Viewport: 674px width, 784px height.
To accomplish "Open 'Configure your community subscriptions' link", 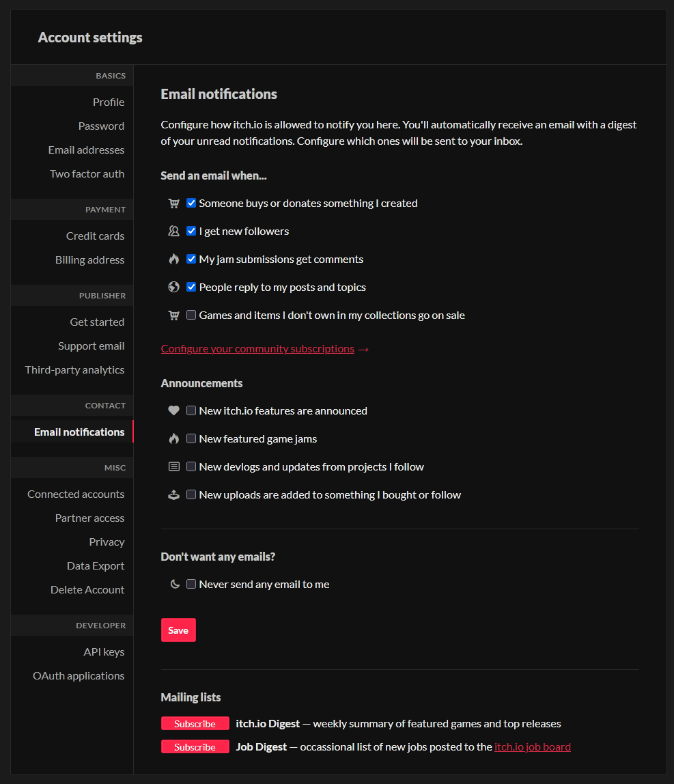I will click(257, 348).
